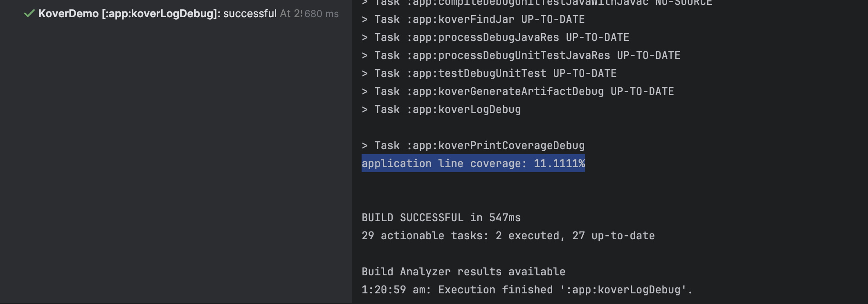Click the ':app:processDebugJavaRes UP-TO-DATE' line

pyautogui.click(x=495, y=37)
